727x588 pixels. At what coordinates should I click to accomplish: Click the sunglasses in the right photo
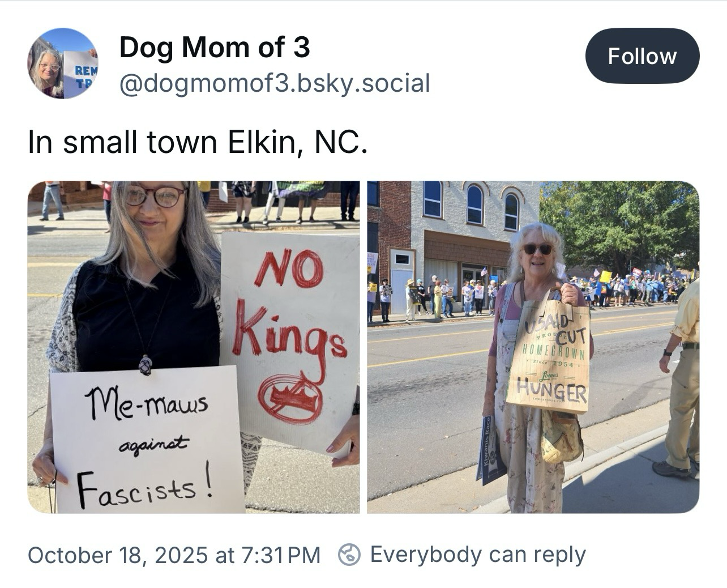[537, 249]
